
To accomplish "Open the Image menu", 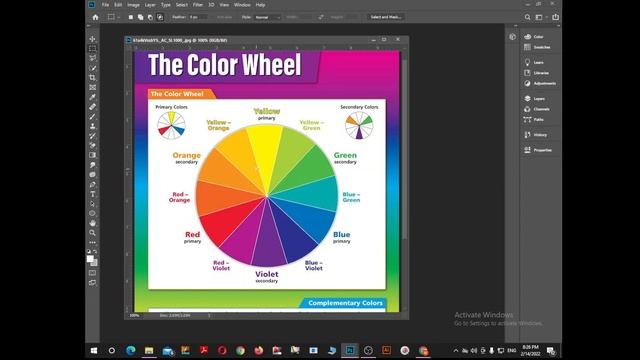I will coord(133,5).
